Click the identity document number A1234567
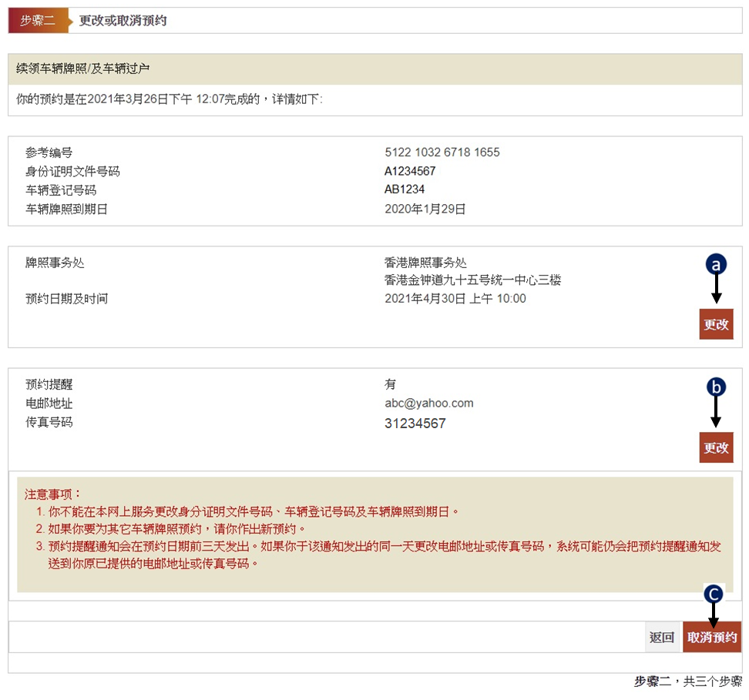 tap(410, 171)
